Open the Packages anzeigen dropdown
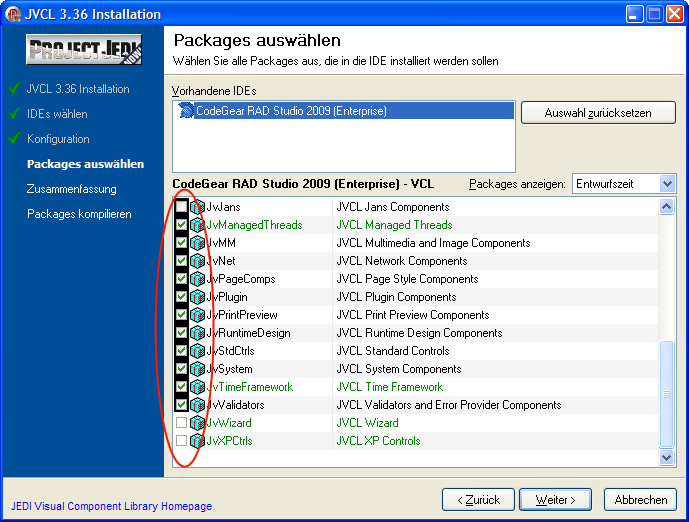This screenshot has width=689, height=522. pos(667,184)
